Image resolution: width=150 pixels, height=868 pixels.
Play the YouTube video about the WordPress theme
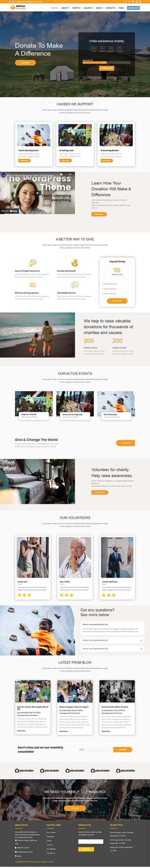point(38,193)
